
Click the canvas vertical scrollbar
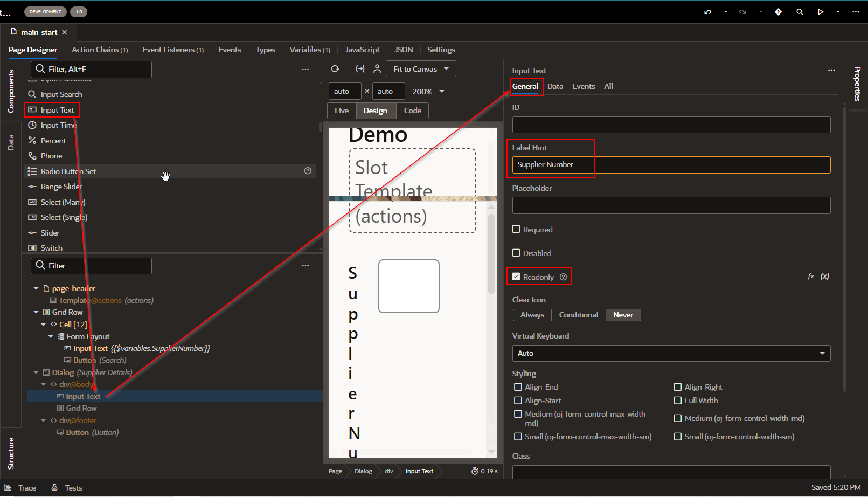click(491, 253)
